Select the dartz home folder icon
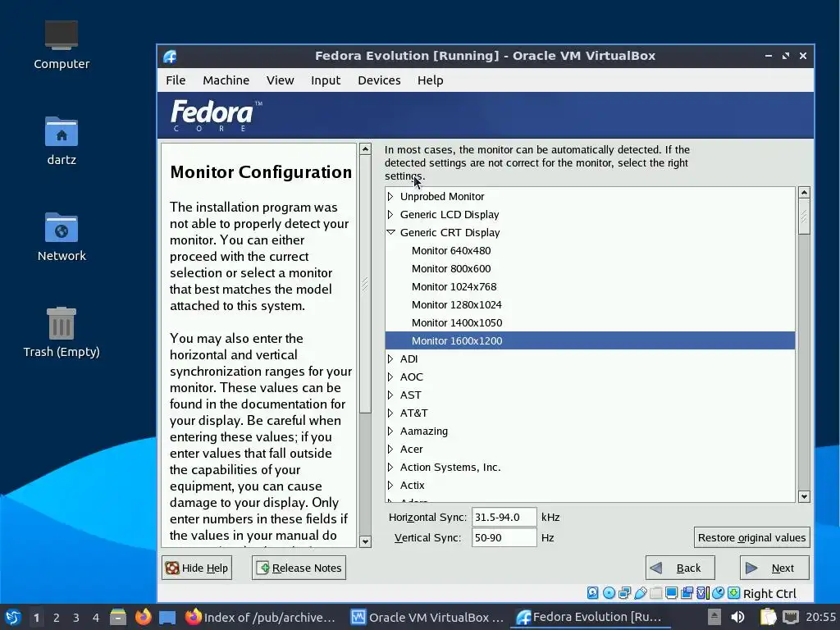Viewport: 840px width, 630px height. [x=61, y=131]
